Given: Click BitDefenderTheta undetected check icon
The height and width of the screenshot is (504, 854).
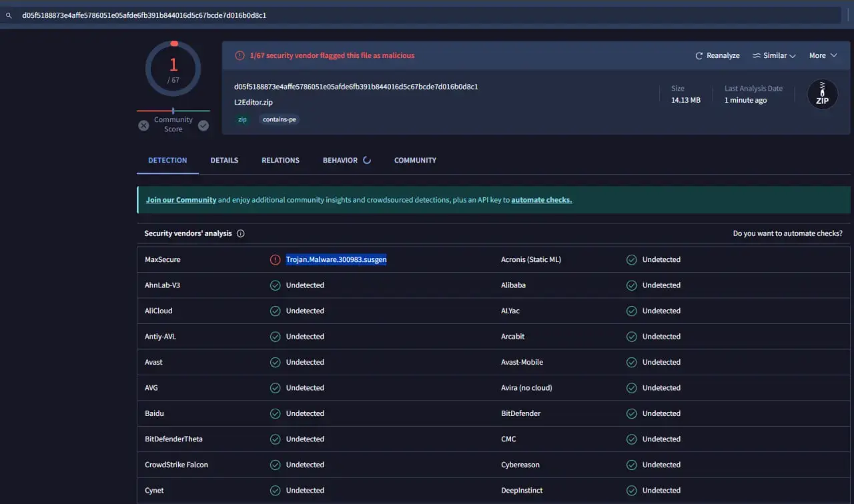Looking at the screenshot, I should (x=275, y=439).
